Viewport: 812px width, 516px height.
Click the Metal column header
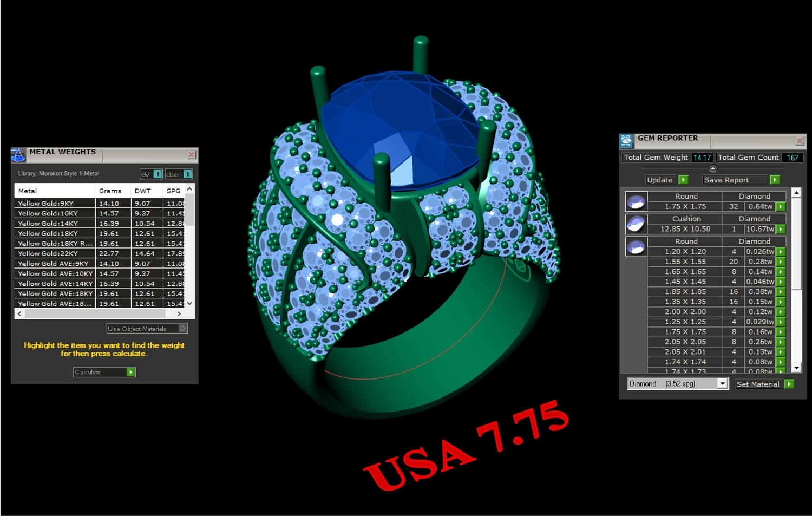pos(55,191)
